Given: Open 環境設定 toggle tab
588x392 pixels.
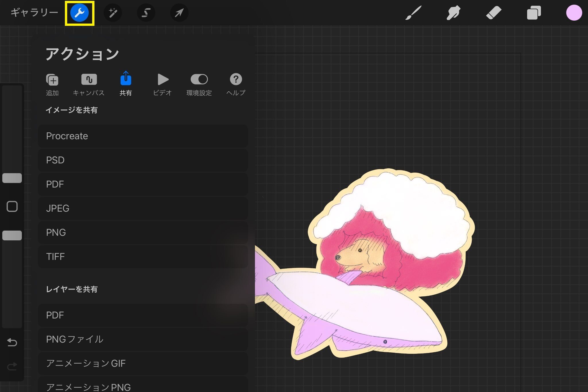Looking at the screenshot, I should [x=199, y=84].
